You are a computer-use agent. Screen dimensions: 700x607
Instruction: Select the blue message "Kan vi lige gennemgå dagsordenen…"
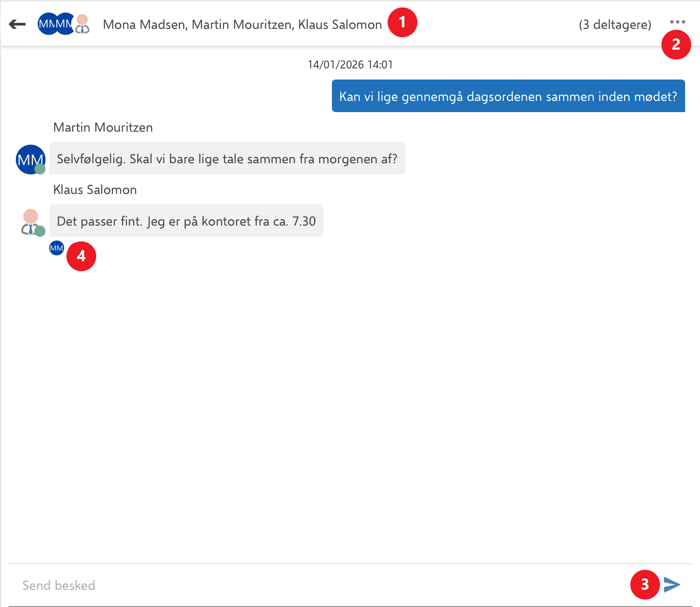(x=508, y=96)
